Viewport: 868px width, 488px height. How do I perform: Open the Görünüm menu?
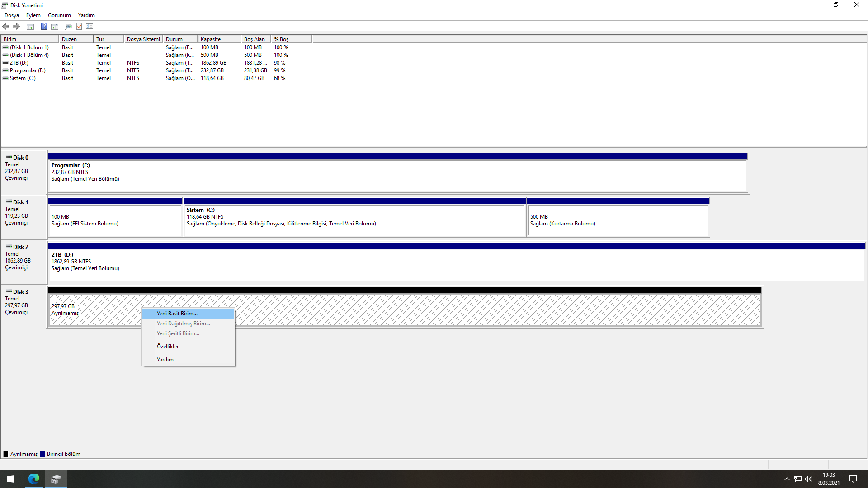(x=59, y=15)
